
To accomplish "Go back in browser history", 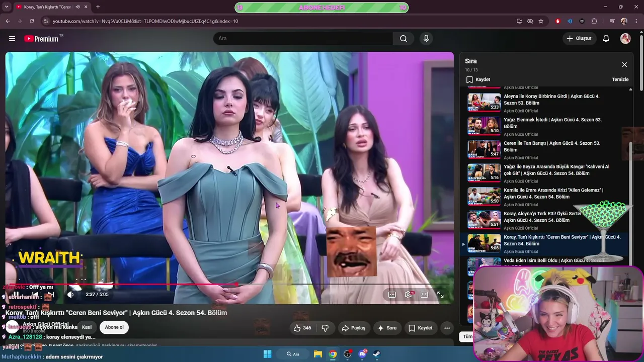I will (8, 21).
